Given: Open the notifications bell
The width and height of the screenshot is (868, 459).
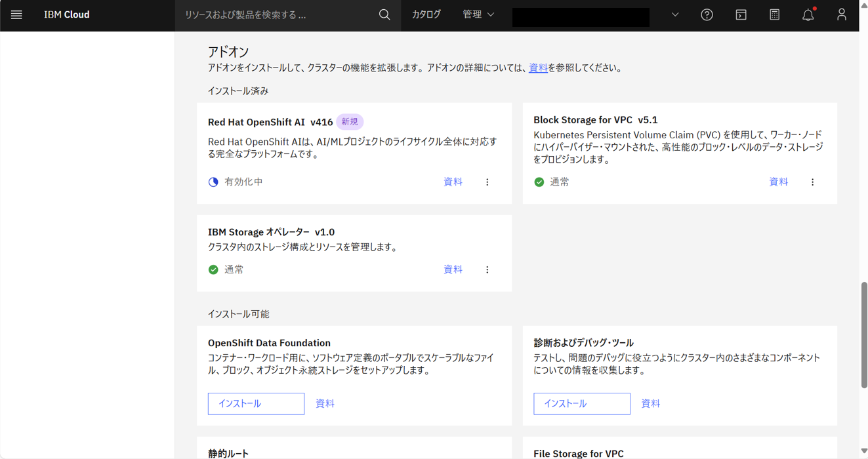Looking at the screenshot, I should click(808, 14).
